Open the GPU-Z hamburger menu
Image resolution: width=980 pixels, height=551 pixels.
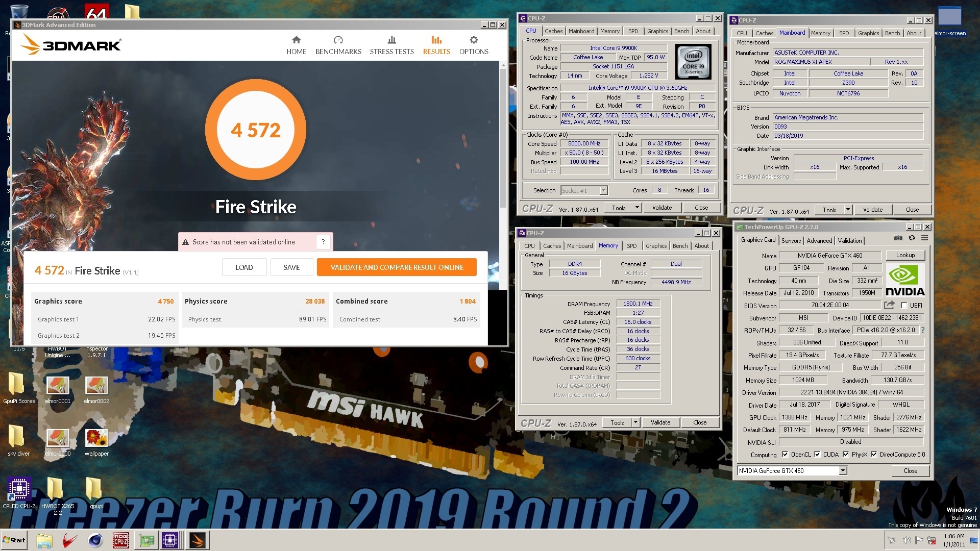pyautogui.click(x=924, y=238)
